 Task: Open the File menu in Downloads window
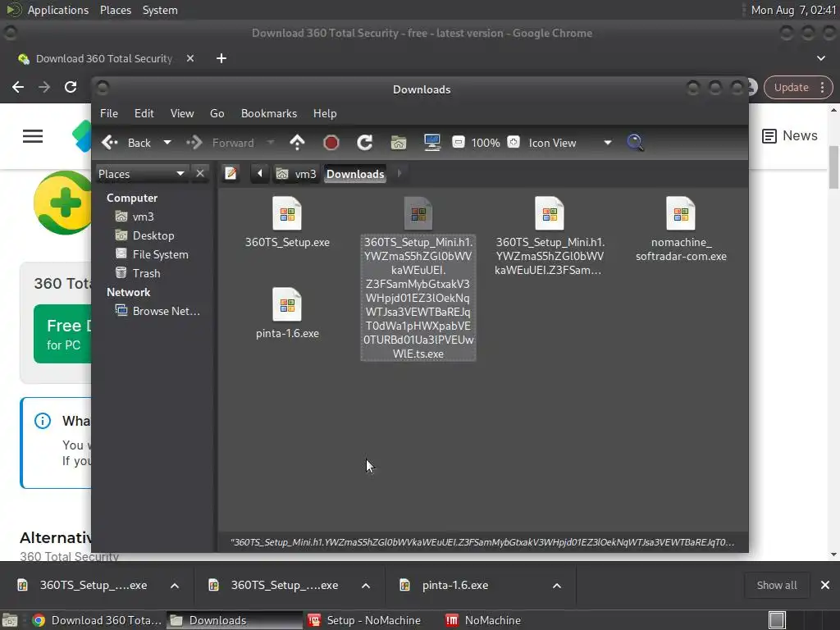[x=109, y=113]
